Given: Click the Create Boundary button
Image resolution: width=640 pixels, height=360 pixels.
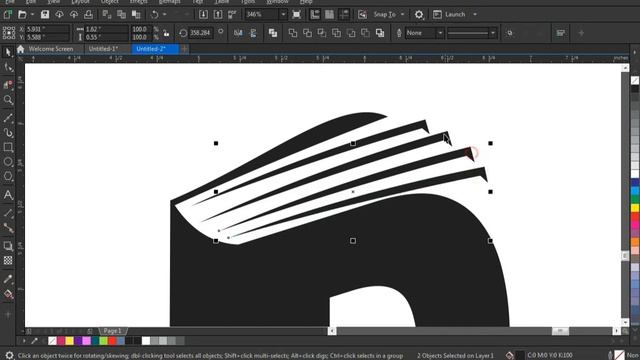Looking at the screenshot, I should [380, 33].
